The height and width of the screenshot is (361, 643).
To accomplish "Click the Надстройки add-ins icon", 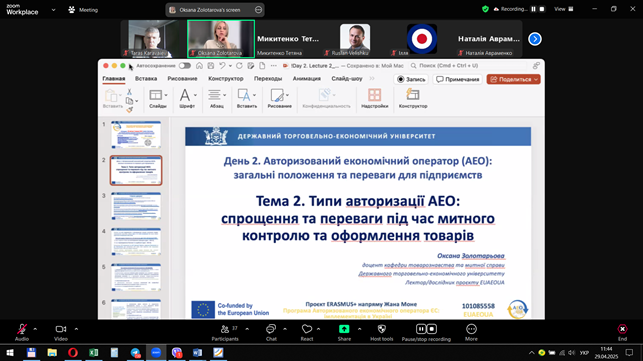I will click(x=374, y=98).
